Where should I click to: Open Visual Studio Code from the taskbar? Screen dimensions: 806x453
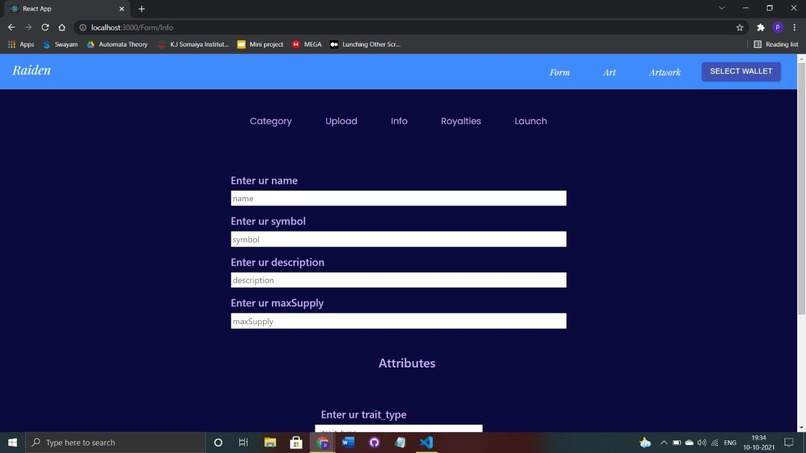pos(426,442)
